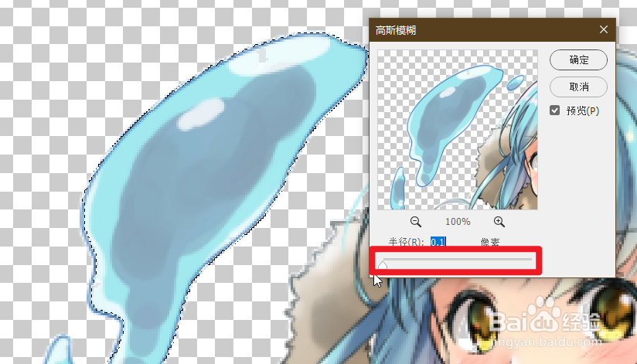
Task: Close the 高斯模糊 dialog
Action: [x=604, y=29]
